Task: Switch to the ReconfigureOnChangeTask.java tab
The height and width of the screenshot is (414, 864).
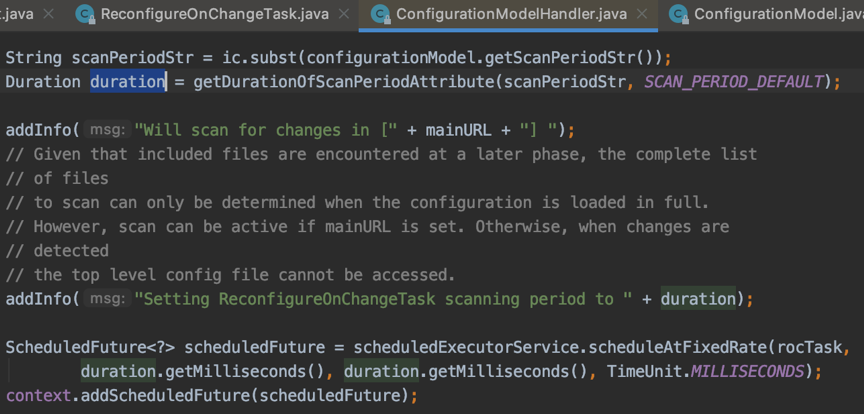Action: pyautogui.click(x=217, y=14)
